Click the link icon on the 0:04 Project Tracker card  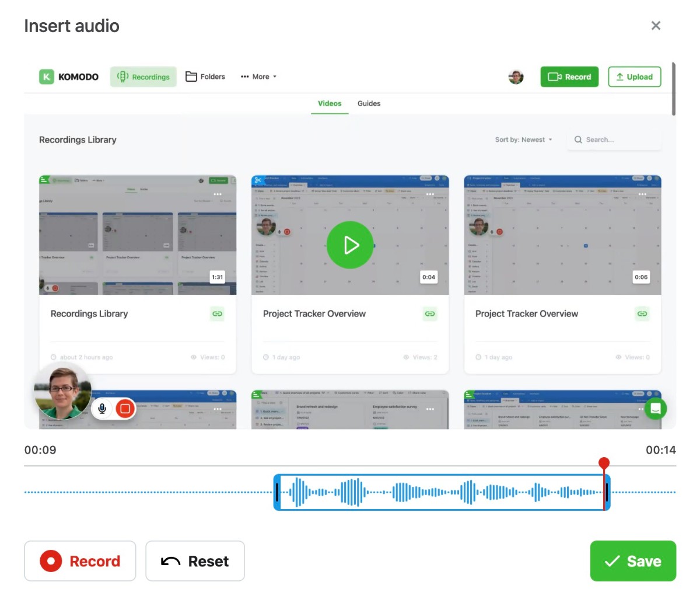tap(429, 314)
